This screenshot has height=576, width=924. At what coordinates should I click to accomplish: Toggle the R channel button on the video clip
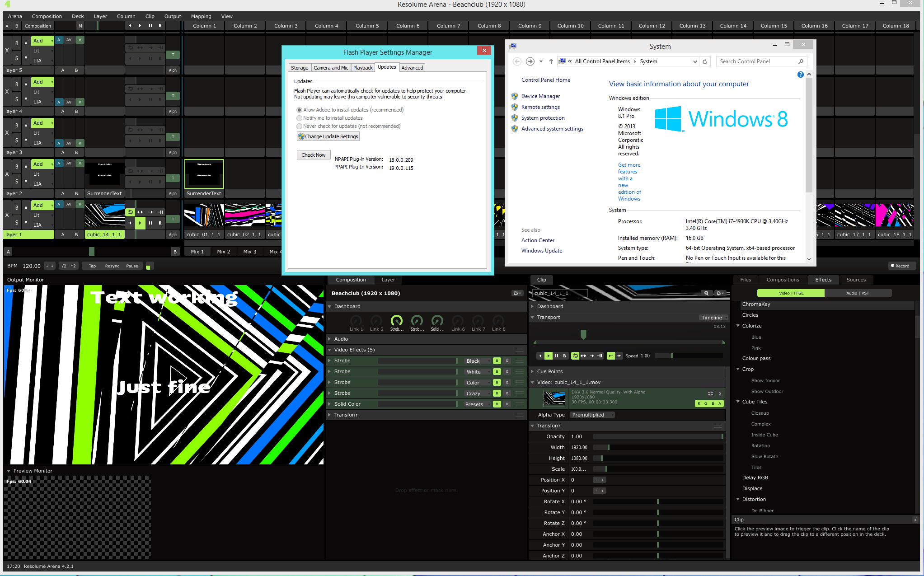pos(699,403)
